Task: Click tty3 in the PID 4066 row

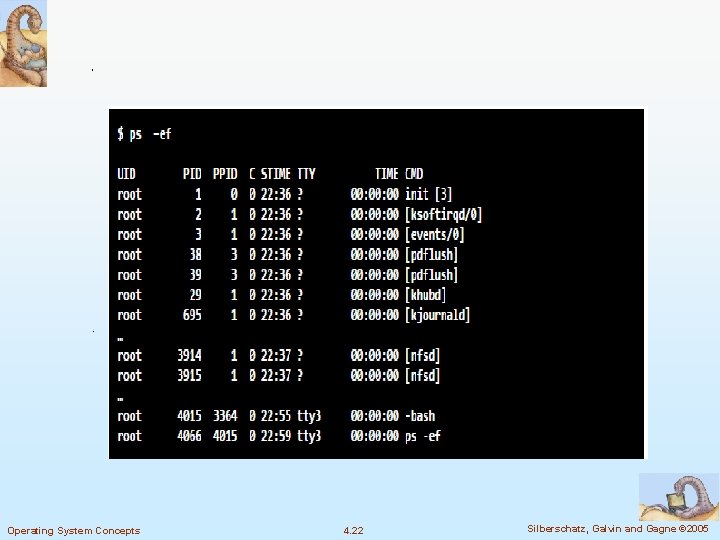Action: point(309,436)
